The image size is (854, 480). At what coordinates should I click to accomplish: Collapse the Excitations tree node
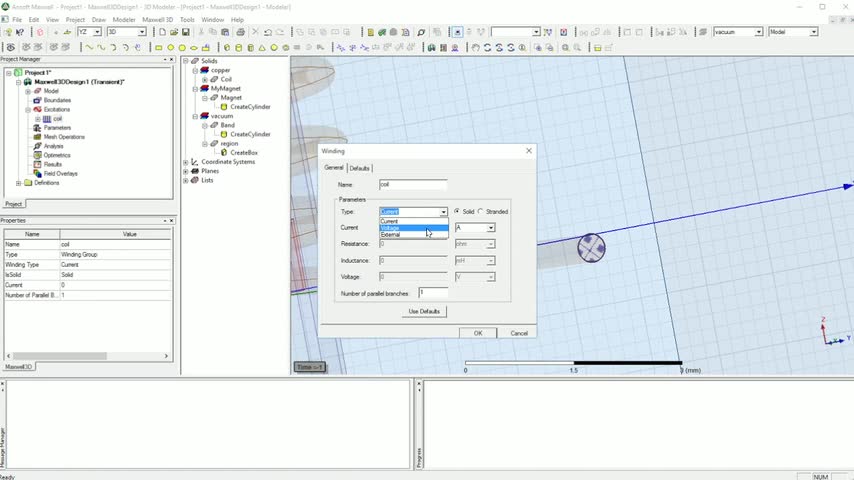(x=28, y=109)
